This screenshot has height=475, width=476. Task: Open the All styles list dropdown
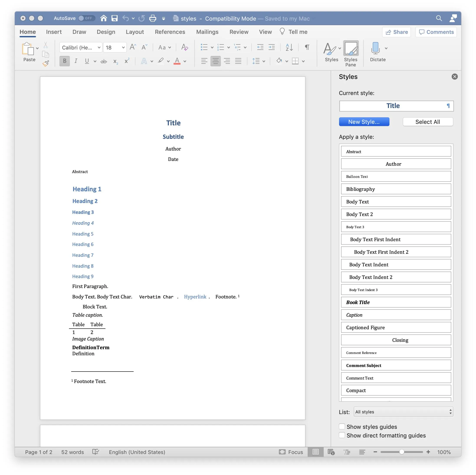point(403,412)
